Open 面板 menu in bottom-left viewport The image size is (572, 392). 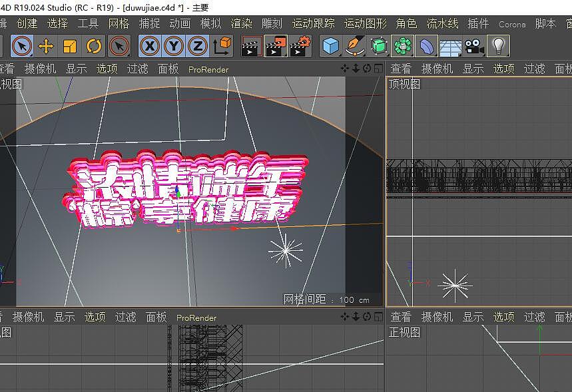(156, 317)
